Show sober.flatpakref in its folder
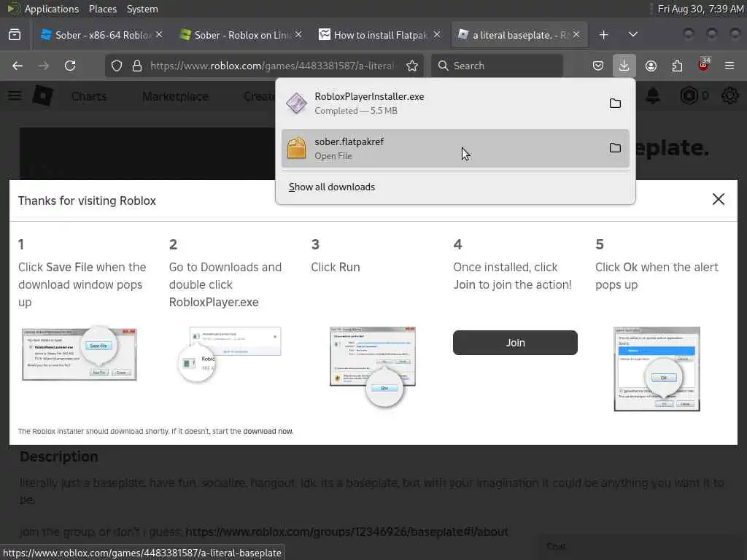The image size is (747, 560). [x=615, y=148]
